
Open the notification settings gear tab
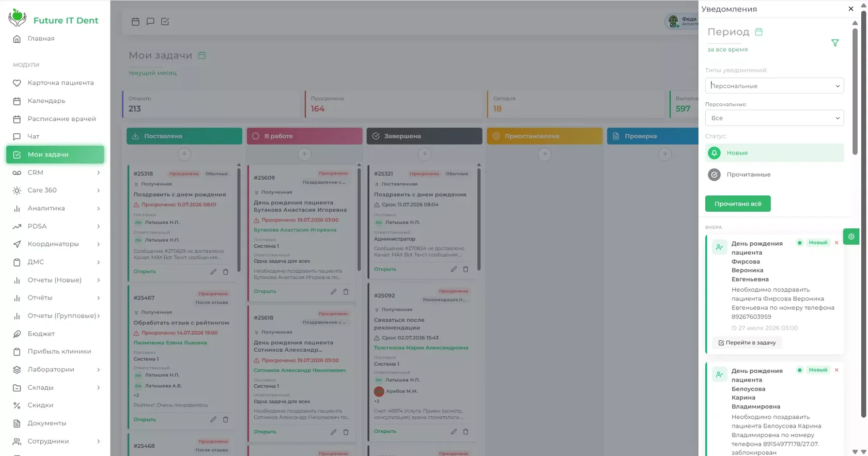(x=851, y=237)
